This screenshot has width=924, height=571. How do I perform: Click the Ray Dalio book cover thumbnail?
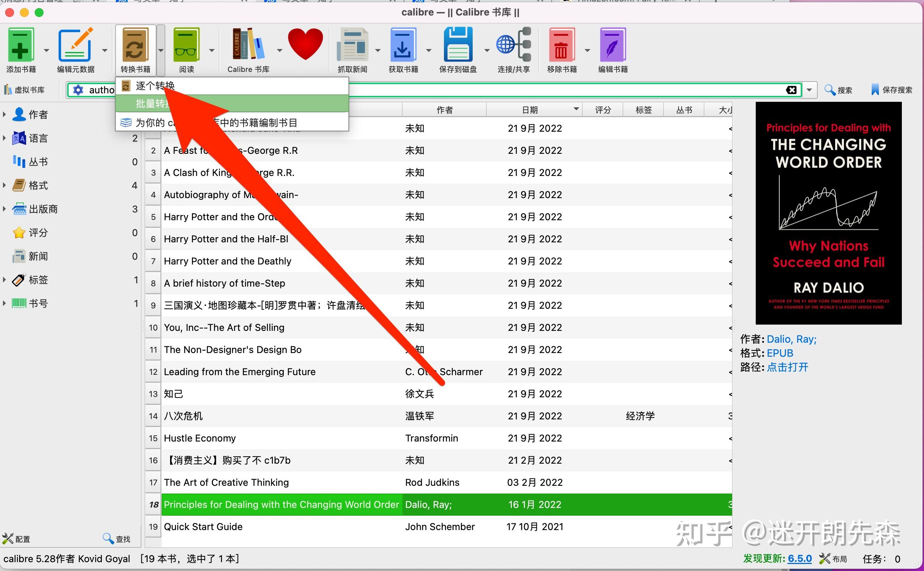click(x=828, y=213)
